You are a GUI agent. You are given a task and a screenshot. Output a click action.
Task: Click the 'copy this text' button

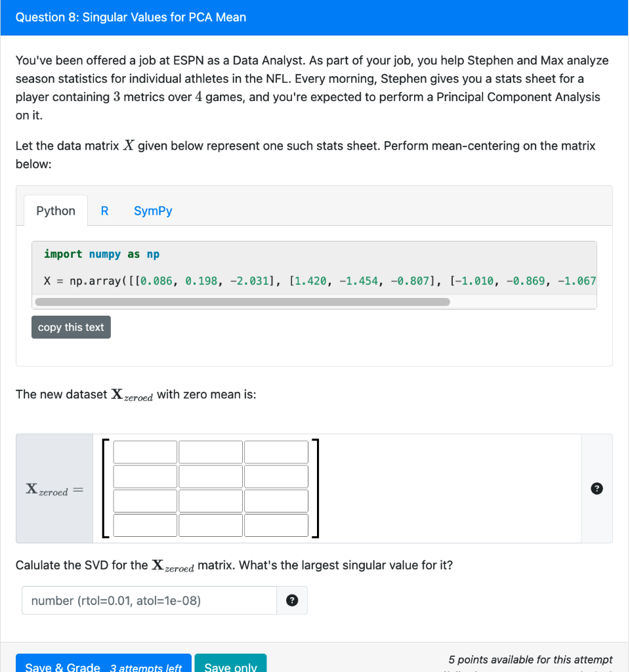point(71,326)
